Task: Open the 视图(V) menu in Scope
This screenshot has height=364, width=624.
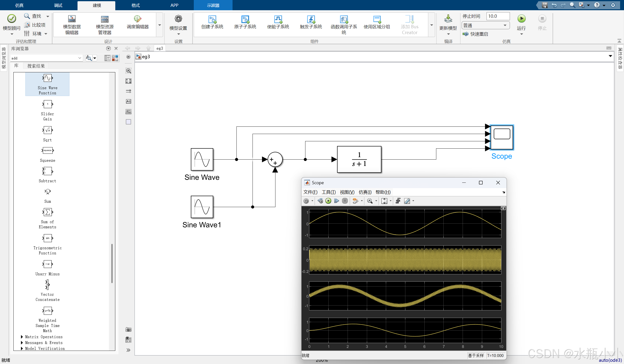Action: coord(347,192)
